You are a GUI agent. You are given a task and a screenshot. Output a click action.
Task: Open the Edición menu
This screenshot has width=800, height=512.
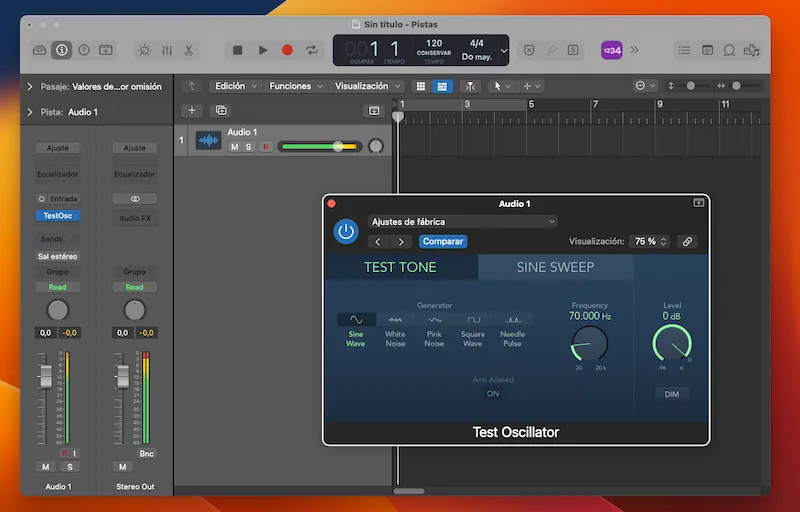click(235, 86)
